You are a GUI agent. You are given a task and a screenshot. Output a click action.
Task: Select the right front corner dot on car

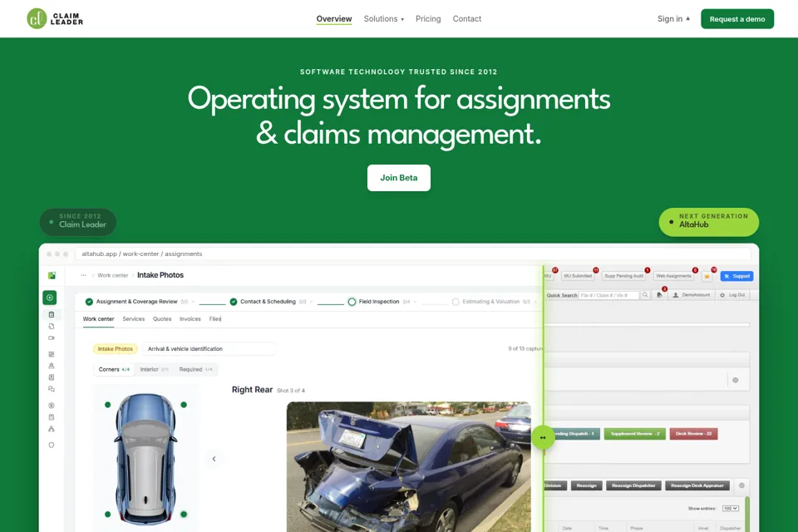click(x=184, y=405)
